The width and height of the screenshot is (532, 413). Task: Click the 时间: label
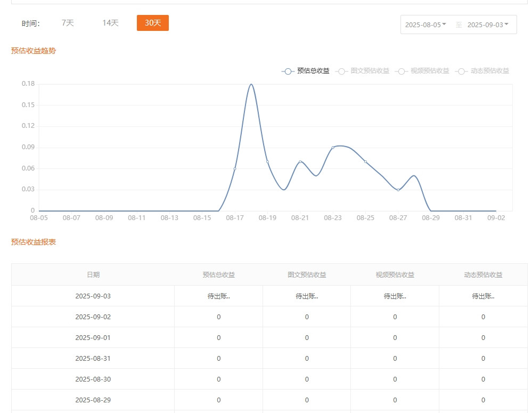31,23
